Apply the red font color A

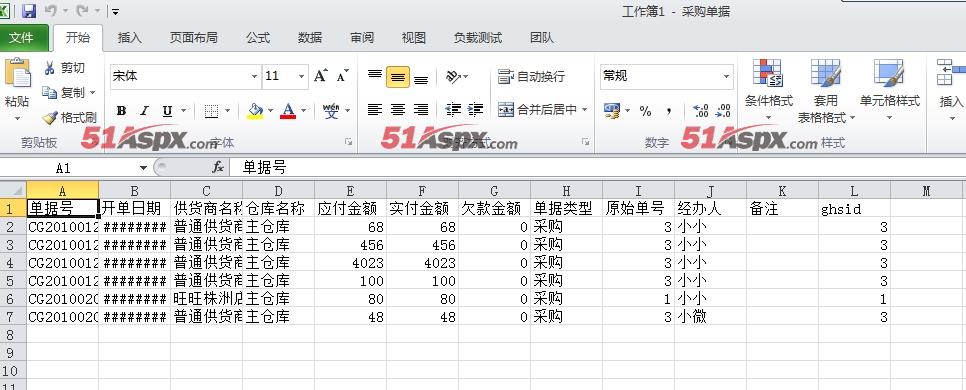tap(288, 111)
